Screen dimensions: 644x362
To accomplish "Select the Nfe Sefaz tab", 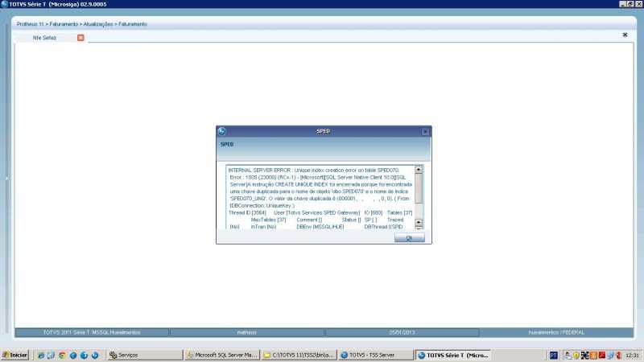I will pyautogui.click(x=44, y=38).
